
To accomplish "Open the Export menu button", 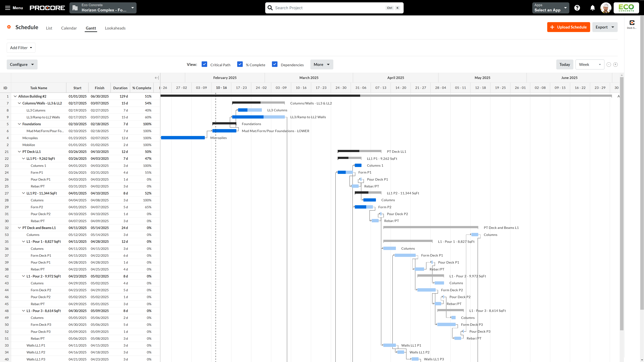I will point(605,27).
